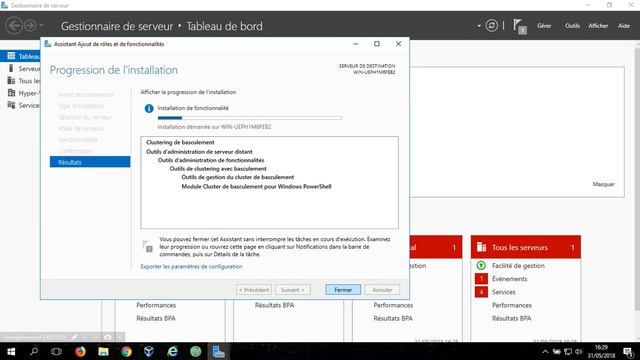640x360 pixels.
Task: Select Serveur local in the sidebar
Action: tap(20, 68)
